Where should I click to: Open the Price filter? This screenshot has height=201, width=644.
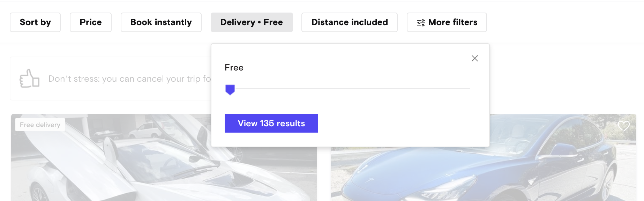pyautogui.click(x=90, y=22)
